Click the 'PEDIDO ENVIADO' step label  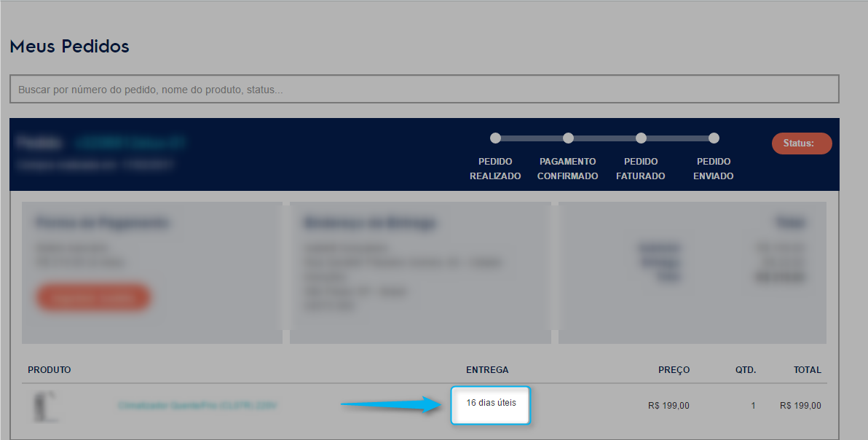point(714,169)
